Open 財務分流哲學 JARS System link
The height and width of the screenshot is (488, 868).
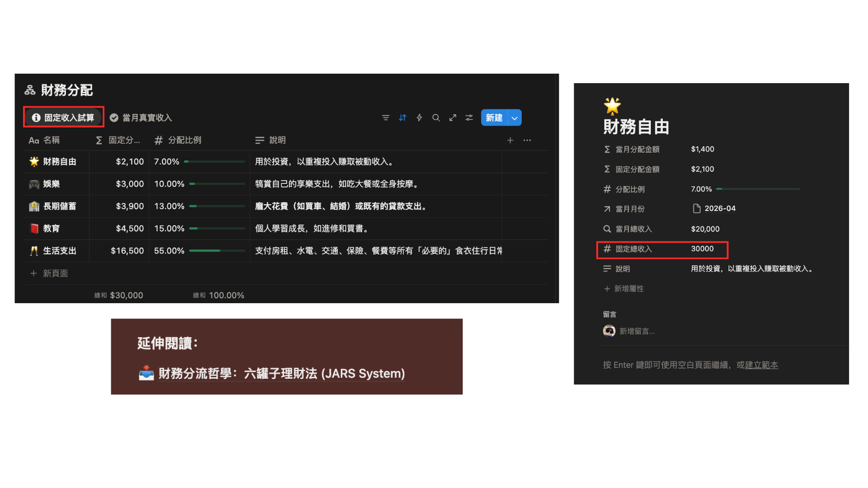click(281, 374)
